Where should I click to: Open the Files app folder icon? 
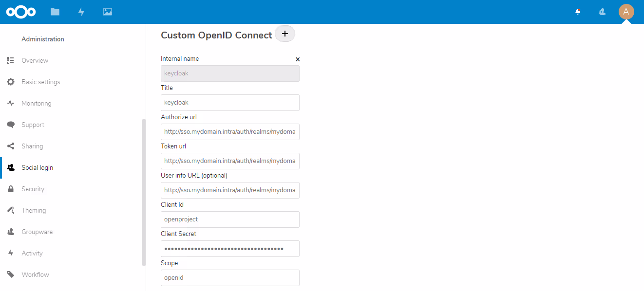tap(55, 12)
